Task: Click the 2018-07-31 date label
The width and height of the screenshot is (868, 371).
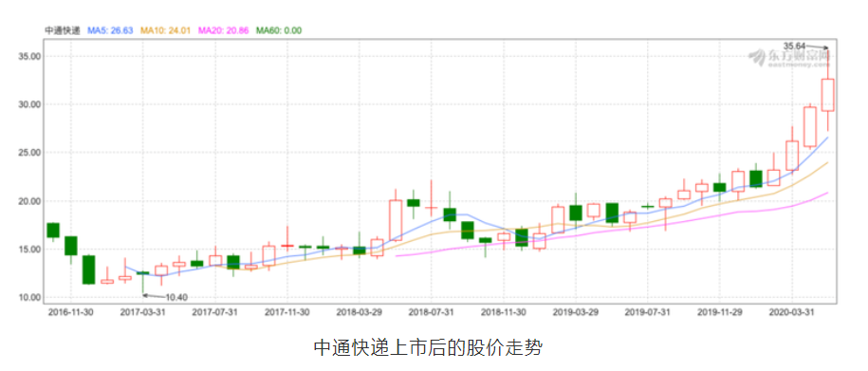Action: 431,312
